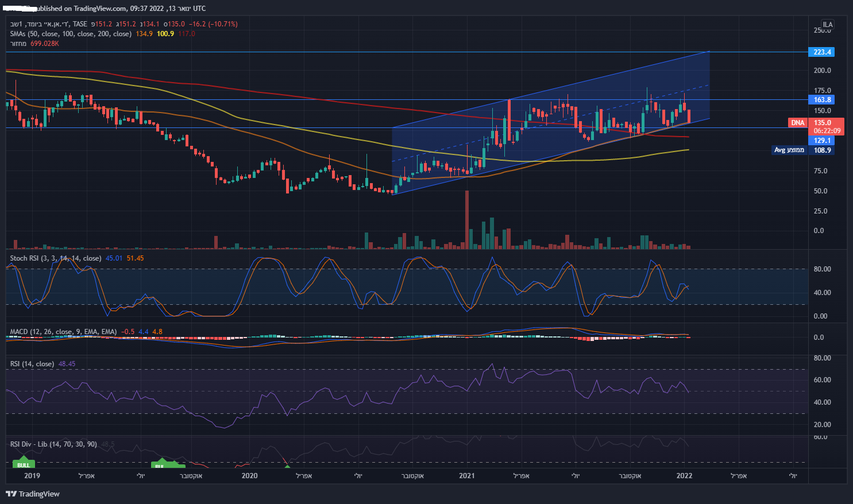Click the 129.1 blue price label
The width and height of the screenshot is (853, 504).
click(x=822, y=141)
